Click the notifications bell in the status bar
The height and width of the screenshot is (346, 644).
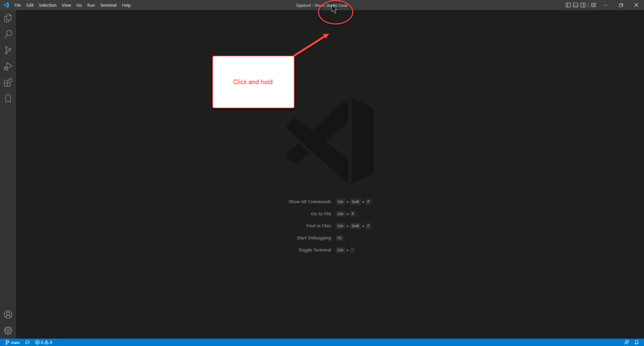[x=637, y=342]
